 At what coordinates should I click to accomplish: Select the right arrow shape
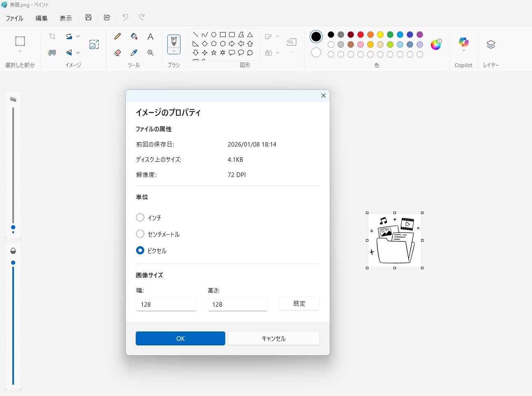point(232,44)
